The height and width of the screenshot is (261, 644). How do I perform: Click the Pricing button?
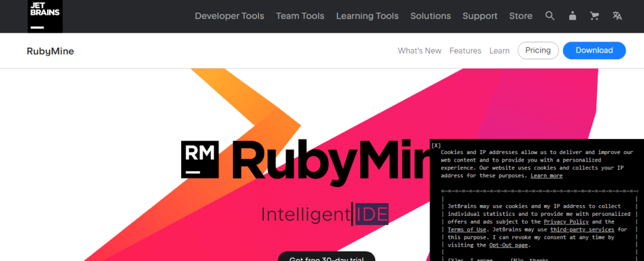(538, 50)
